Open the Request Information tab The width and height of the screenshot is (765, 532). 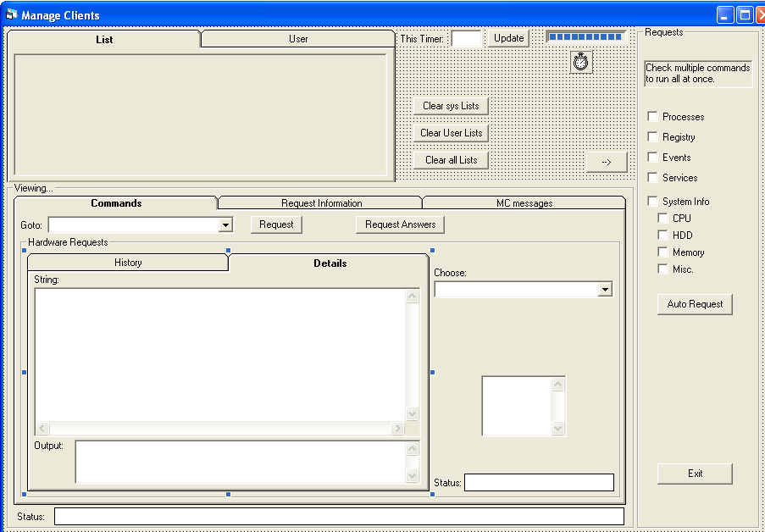click(321, 203)
